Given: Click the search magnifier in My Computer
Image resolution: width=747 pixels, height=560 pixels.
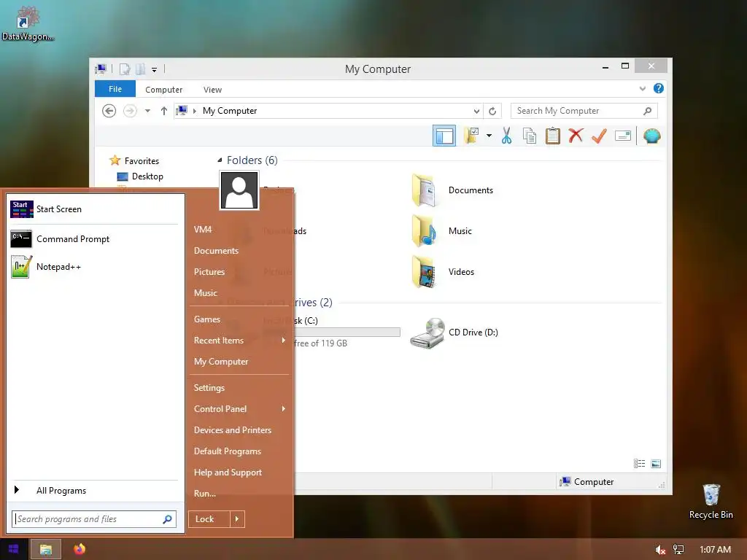Looking at the screenshot, I should click(x=648, y=111).
